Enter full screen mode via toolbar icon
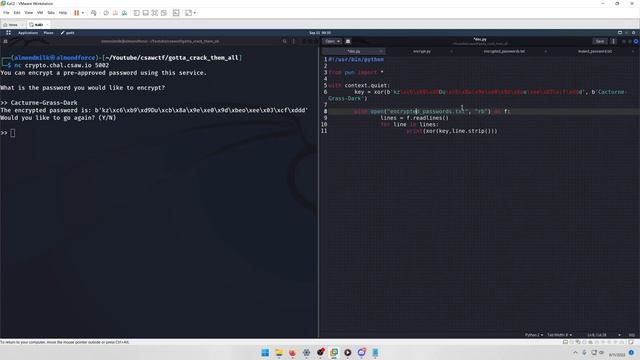640x360 pixels. [x=155, y=13]
